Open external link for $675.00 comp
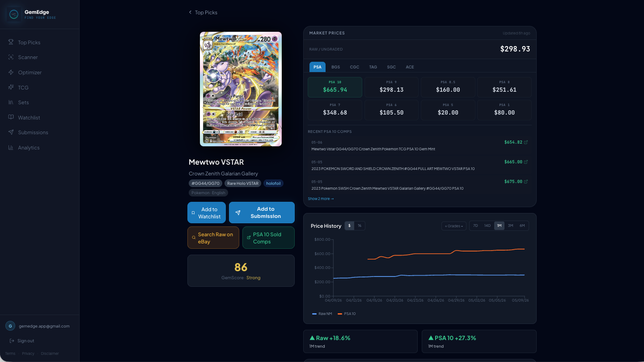Image resolution: width=644 pixels, height=362 pixels. click(525, 182)
